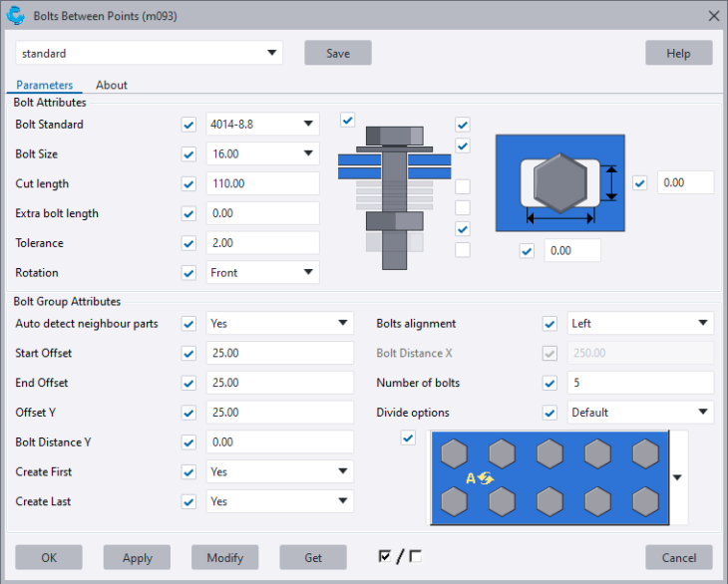Click the Cut length input field
728x584 pixels.
click(263, 183)
